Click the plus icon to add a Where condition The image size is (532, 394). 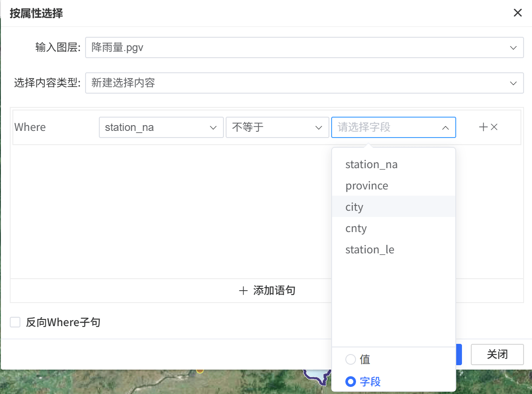point(483,127)
